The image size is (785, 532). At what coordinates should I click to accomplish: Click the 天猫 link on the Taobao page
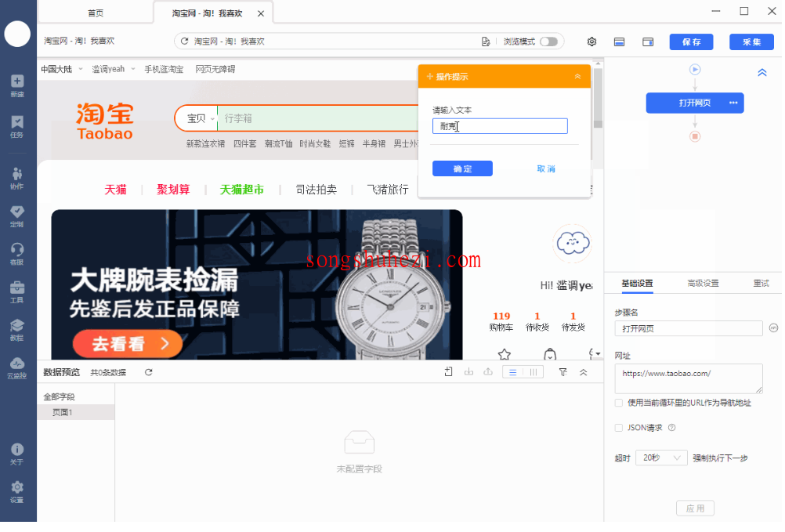coord(115,190)
